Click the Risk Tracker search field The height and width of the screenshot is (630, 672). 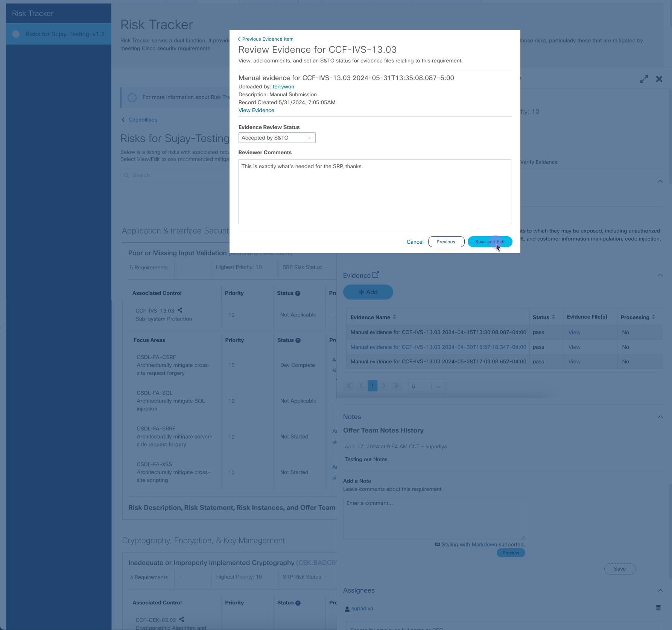pos(175,175)
